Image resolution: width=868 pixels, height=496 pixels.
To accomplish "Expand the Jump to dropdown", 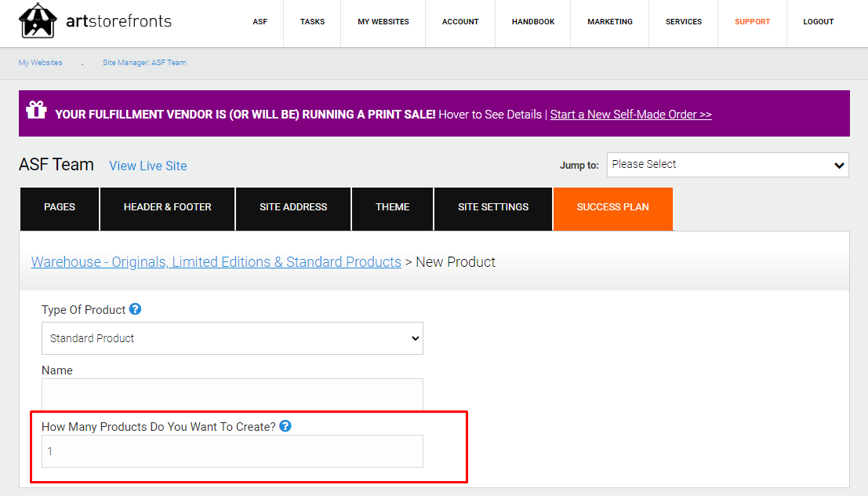I will point(728,165).
